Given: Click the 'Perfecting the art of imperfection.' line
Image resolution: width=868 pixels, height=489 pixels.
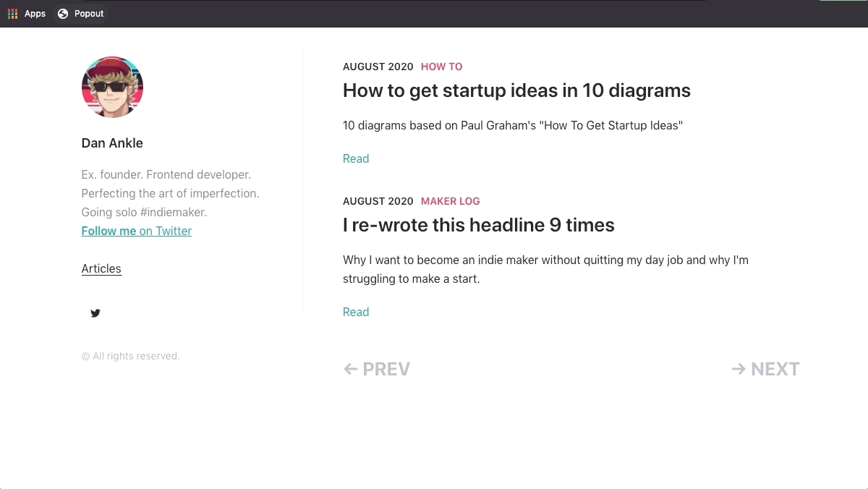Looking at the screenshot, I should click(171, 193).
